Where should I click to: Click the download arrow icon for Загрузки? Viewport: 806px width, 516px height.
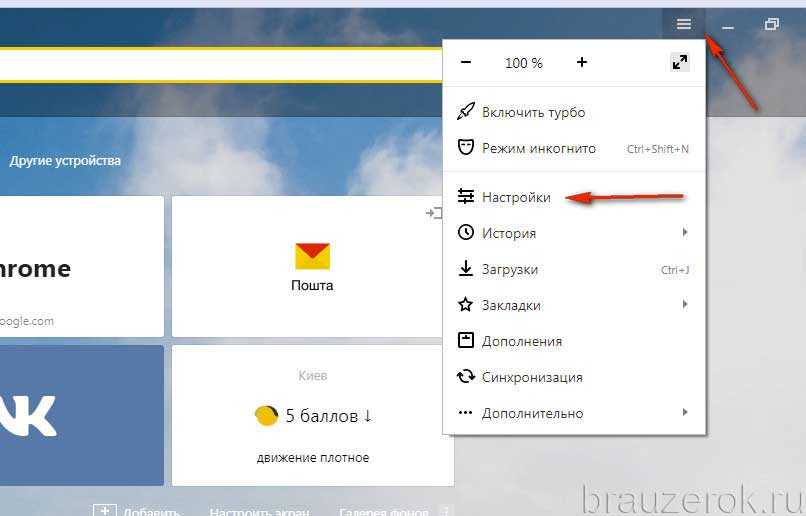pos(466,268)
